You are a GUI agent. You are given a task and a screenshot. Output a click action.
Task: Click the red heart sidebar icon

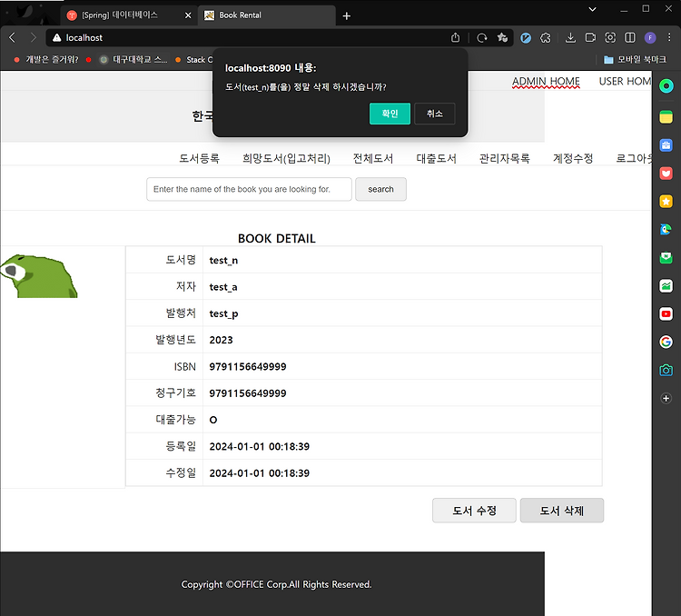point(666,174)
